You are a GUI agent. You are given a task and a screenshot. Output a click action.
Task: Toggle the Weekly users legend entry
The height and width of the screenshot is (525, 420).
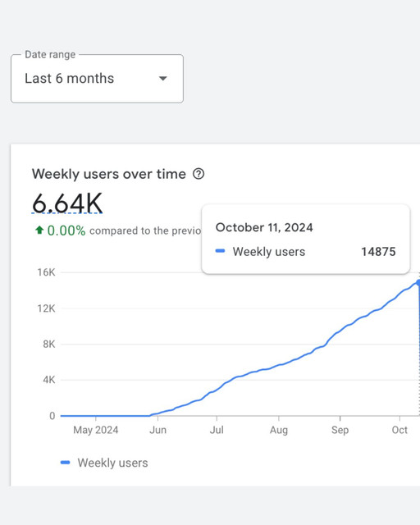(x=104, y=463)
